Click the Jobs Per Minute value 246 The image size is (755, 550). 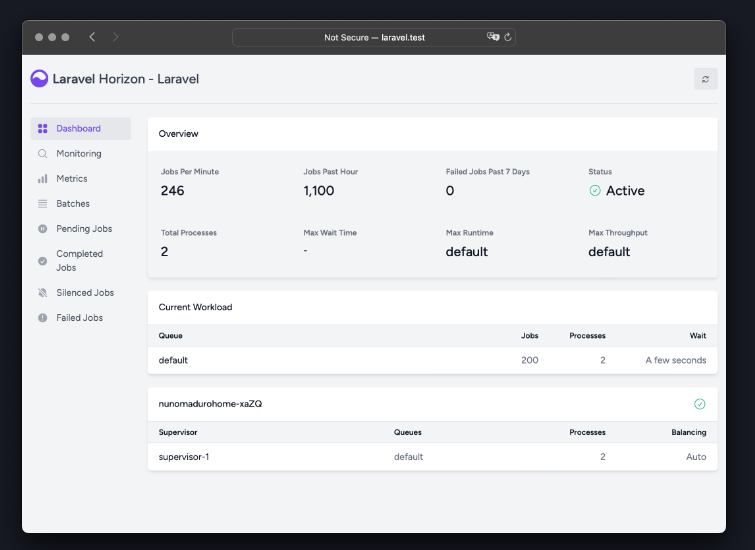point(172,191)
